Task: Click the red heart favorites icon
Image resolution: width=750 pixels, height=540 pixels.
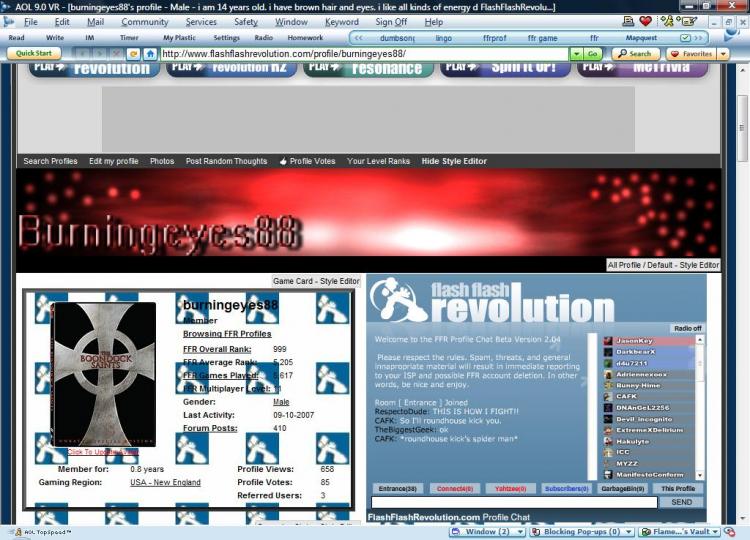Action: coord(645,21)
